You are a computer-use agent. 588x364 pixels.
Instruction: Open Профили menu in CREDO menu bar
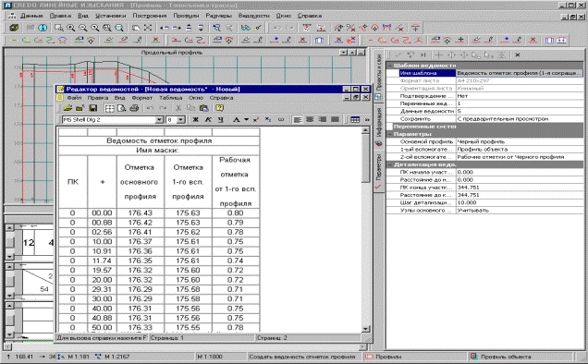click(186, 16)
